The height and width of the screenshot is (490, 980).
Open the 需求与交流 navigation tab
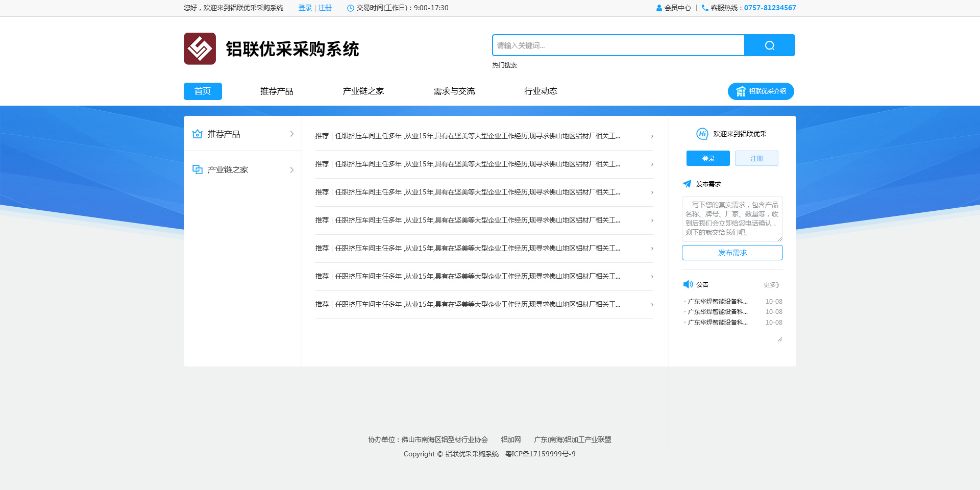pos(454,91)
